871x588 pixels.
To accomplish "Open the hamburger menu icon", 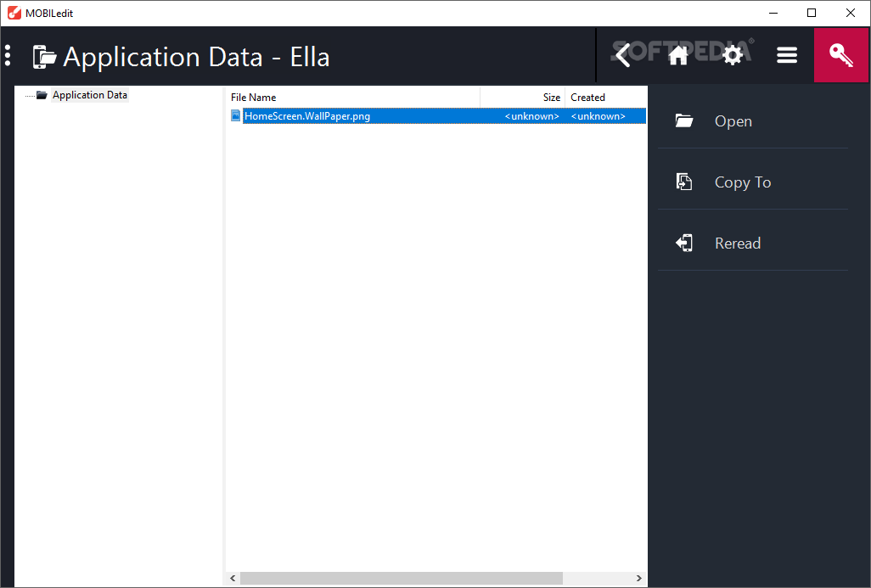I will (787, 55).
